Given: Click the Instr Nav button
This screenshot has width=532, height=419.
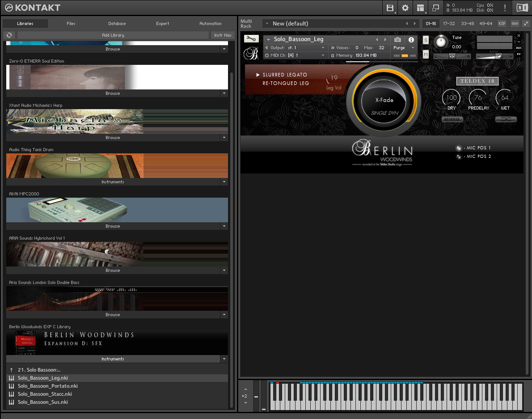Looking at the screenshot, I should (223, 35).
